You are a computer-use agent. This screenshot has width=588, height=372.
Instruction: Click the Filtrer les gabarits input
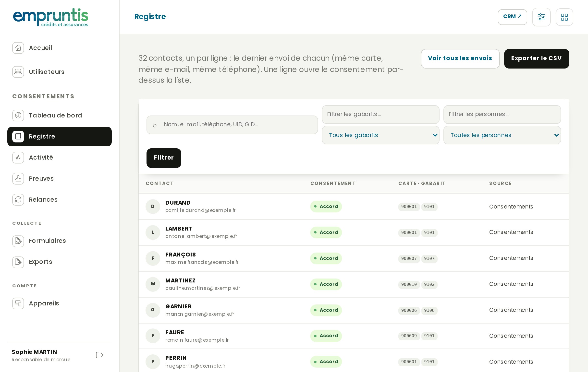381,115
